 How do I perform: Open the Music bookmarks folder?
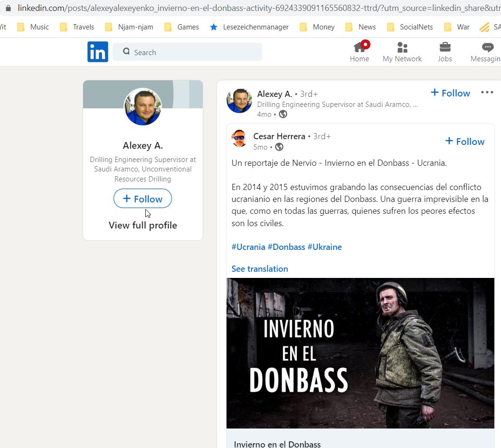(33, 27)
